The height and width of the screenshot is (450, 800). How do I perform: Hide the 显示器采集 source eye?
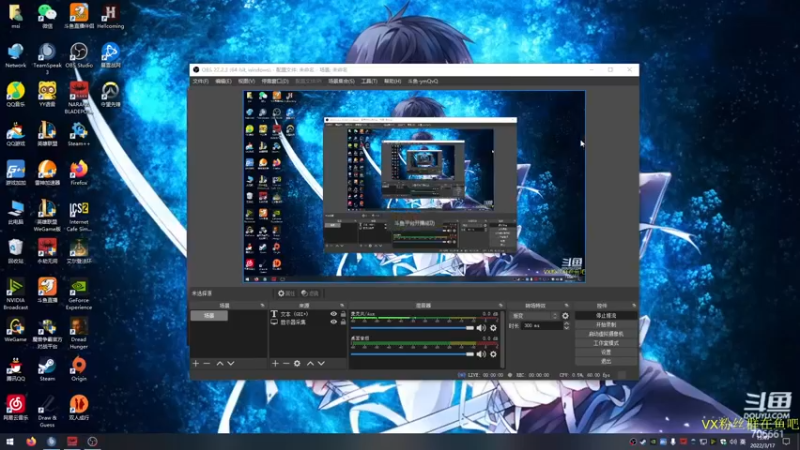click(x=334, y=322)
